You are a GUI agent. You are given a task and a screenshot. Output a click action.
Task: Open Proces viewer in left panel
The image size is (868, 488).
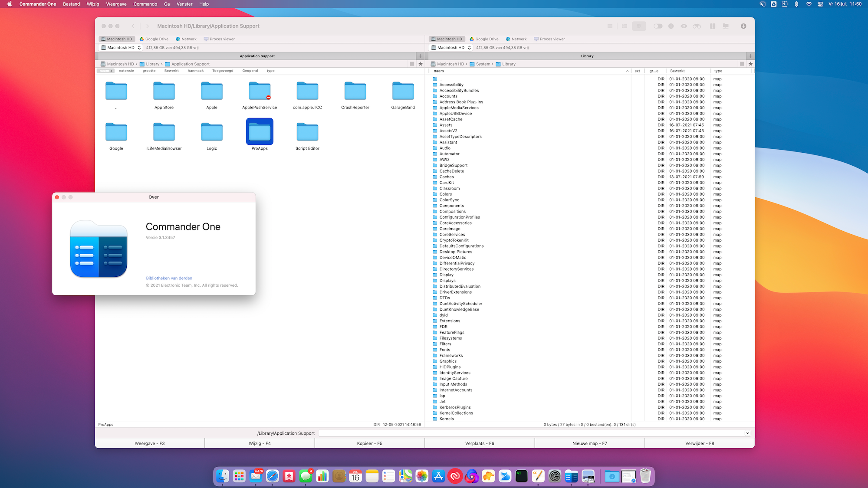pyautogui.click(x=219, y=39)
